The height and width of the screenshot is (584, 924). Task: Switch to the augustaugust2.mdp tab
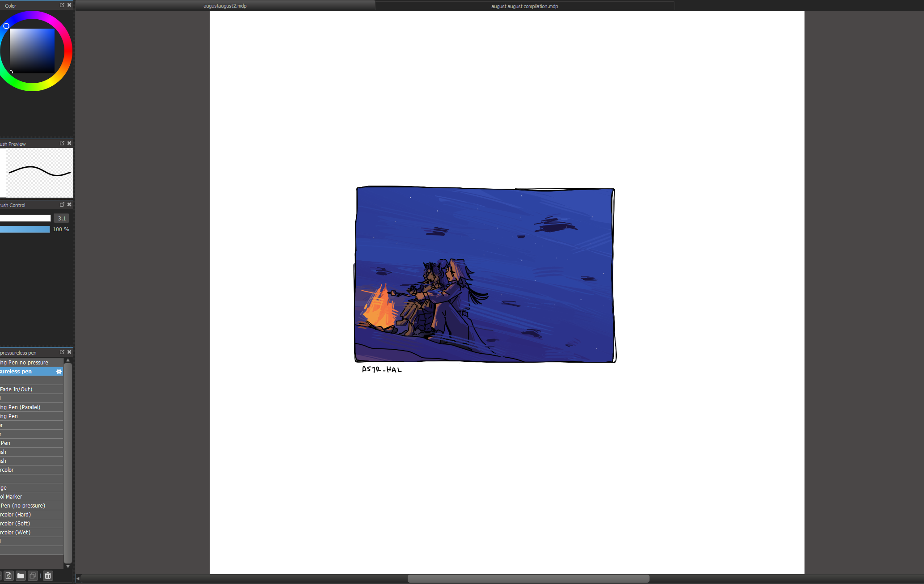point(225,6)
